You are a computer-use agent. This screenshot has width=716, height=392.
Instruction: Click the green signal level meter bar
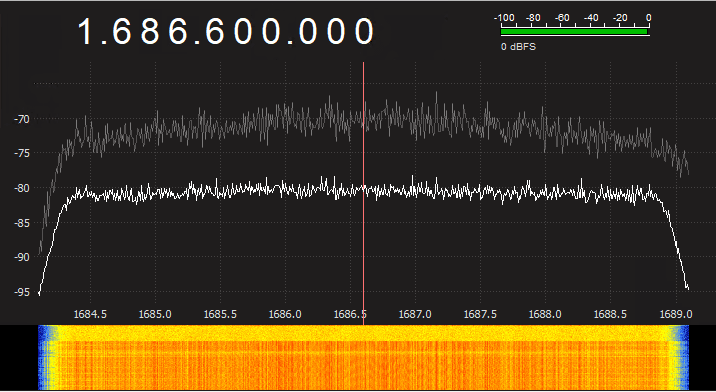(x=574, y=32)
